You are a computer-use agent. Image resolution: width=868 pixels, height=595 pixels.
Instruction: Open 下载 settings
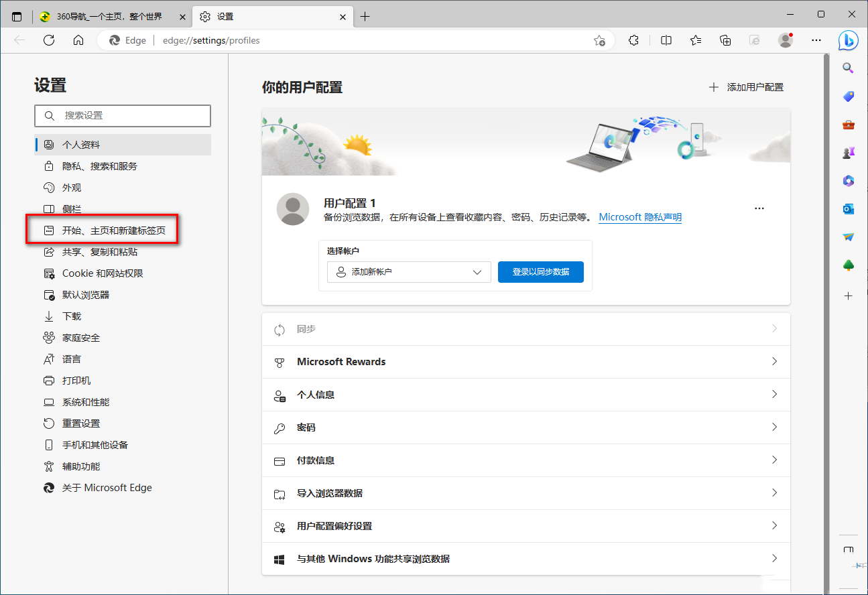pyautogui.click(x=123, y=316)
